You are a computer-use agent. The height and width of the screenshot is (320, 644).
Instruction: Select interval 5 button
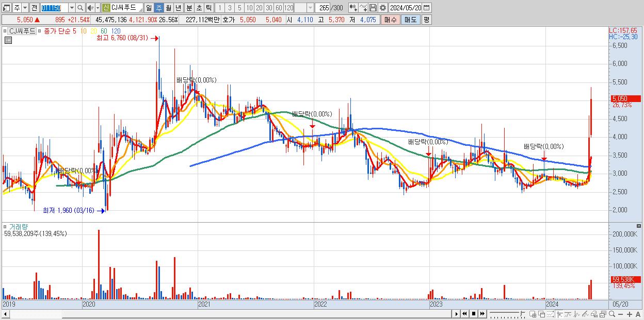(x=239, y=8)
